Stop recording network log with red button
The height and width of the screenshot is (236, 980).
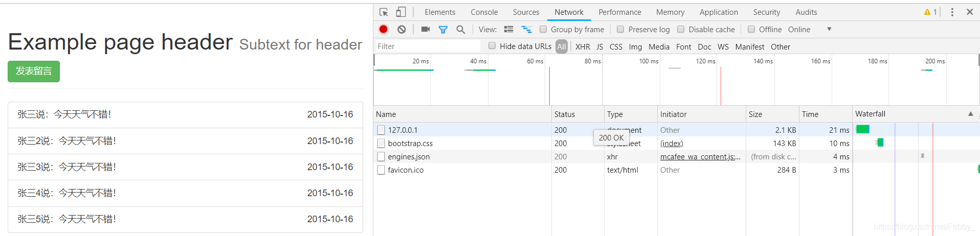(384, 29)
